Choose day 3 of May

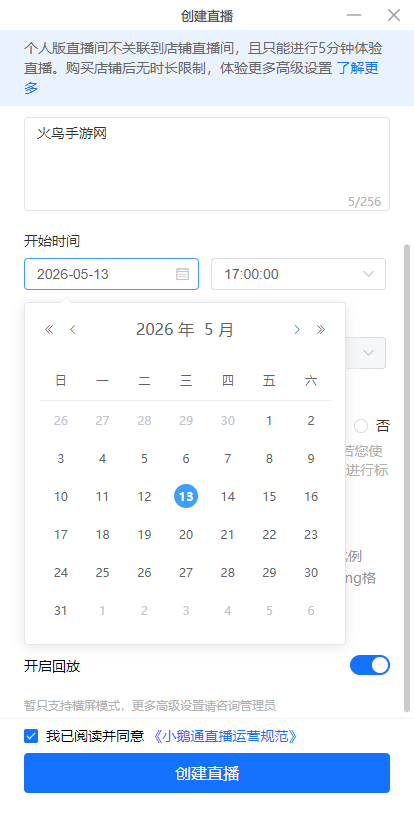coord(61,458)
